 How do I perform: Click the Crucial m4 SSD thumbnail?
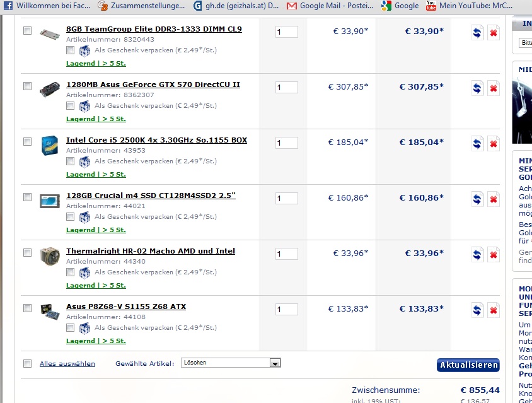[50, 201]
